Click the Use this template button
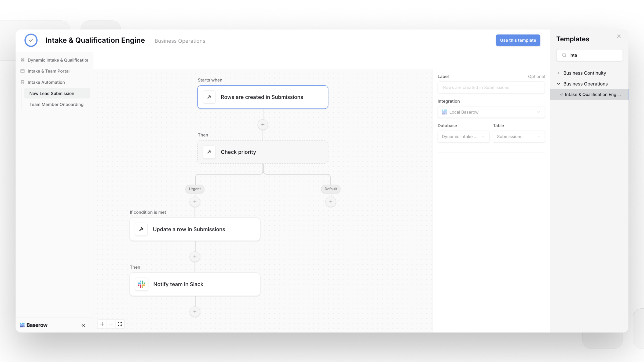This screenshot has height=362, width=644. (x=518, y=40)
